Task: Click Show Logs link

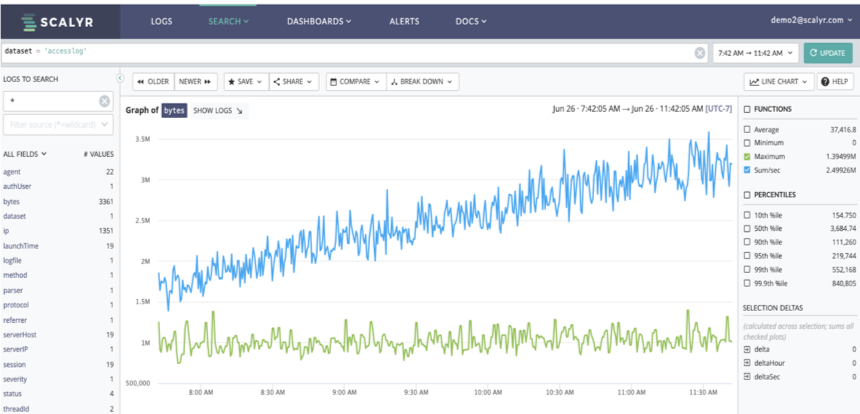Action: [x=218, y=111]
